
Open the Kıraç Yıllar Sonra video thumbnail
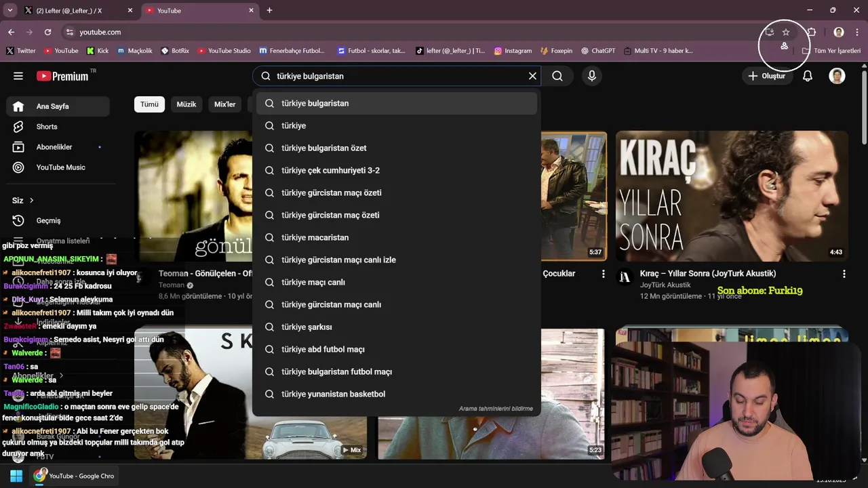[732, 196]
